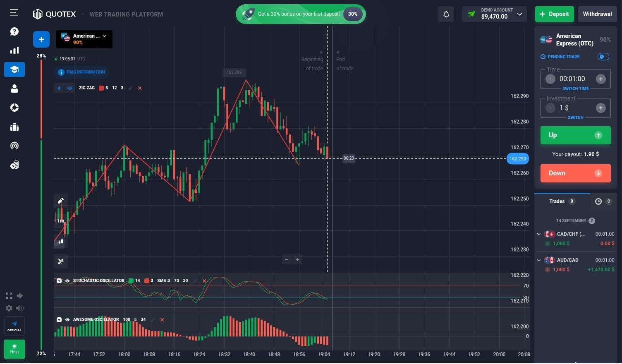Image resolution: width=622 pixels, height=364 pixels.
Task: Open the signals broadcast sidebar icon
Action: (x=14, y=146)
